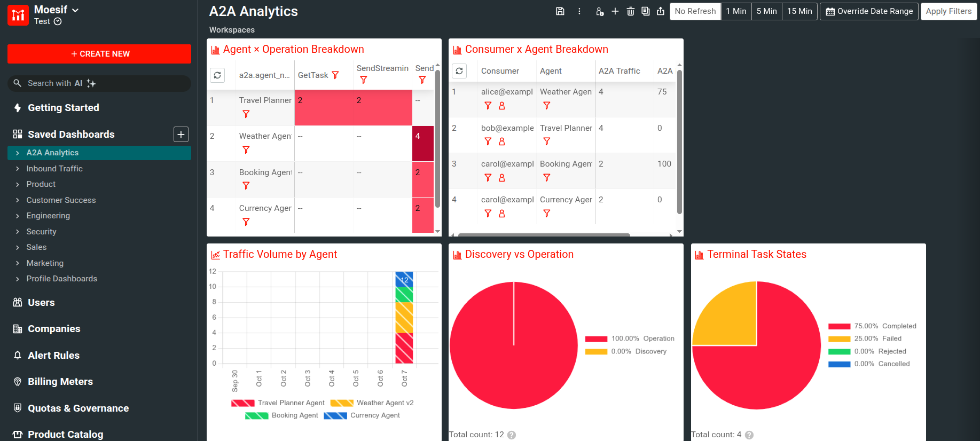Set refresh interval to 1 Min
Image resolution: width=980 pixels, height=441 pixels.
[x=736, y=11]
